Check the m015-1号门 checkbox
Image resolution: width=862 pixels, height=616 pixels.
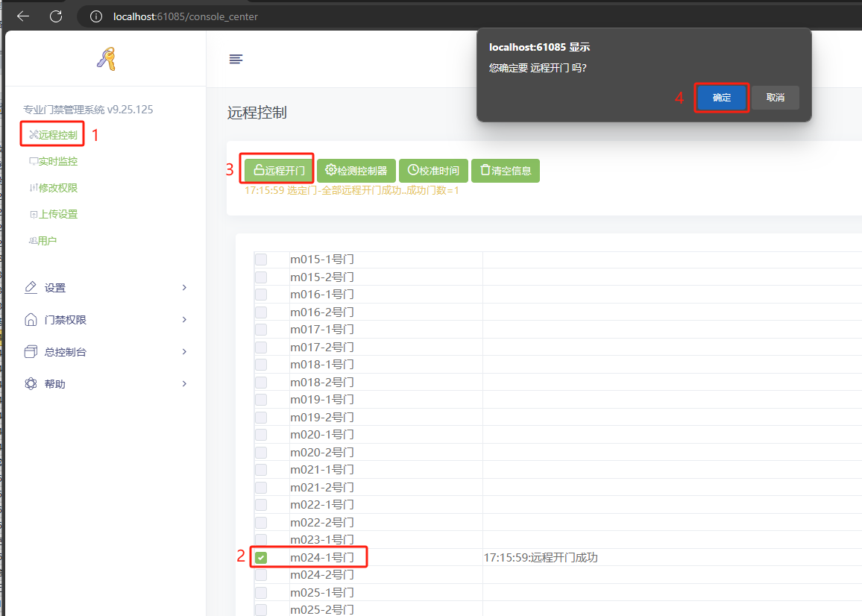point(261,259)
